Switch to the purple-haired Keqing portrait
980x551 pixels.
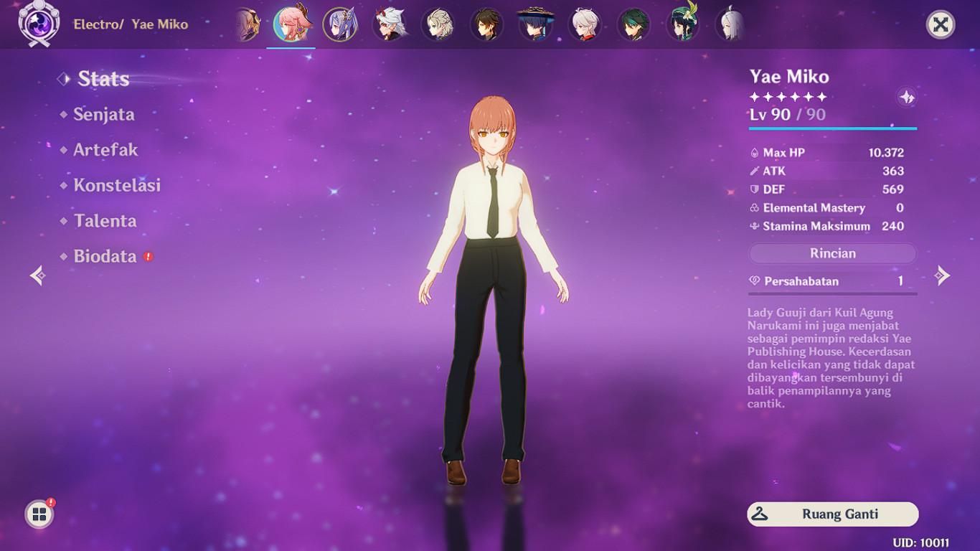coord(340,24)
